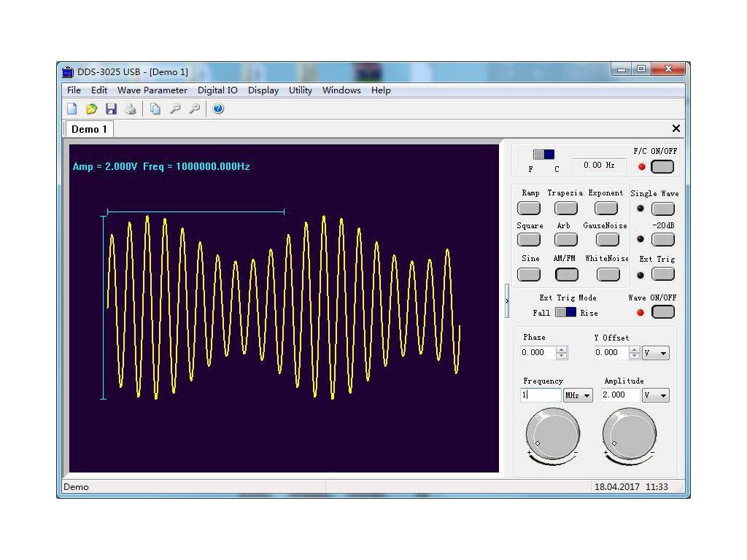Screen dimensions: 747x560
Task: Click the Copy toolbar icon
Action: pos(155,109)
